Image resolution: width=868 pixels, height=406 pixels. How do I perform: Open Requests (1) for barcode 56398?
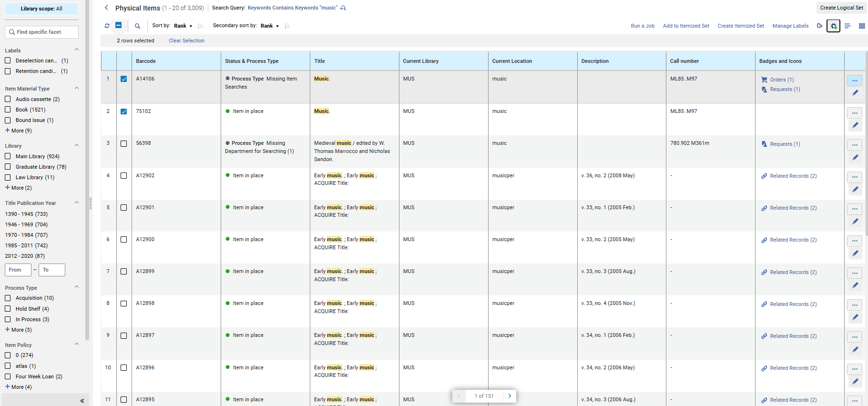click(785, 144)
